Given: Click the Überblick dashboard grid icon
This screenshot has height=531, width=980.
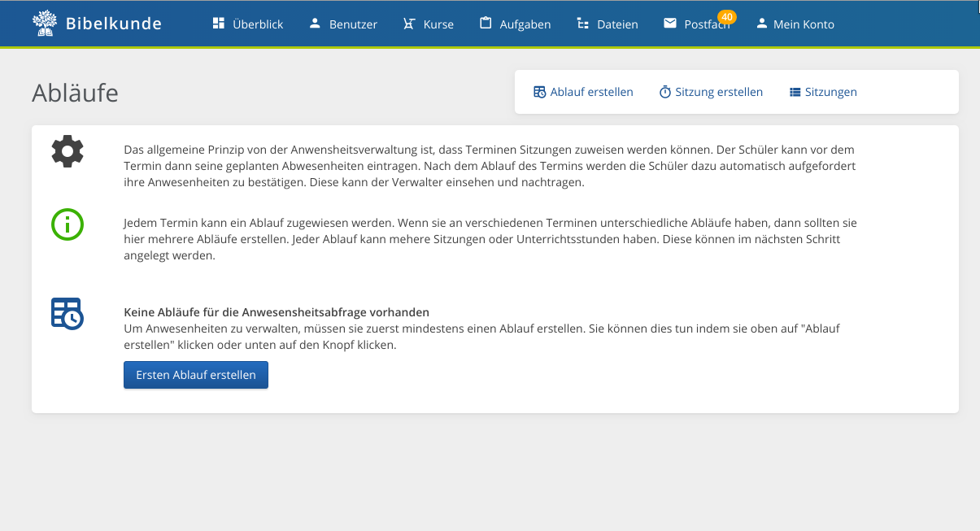Looking at the screenshot, I should pyautogui.click(x=218, y=24).
